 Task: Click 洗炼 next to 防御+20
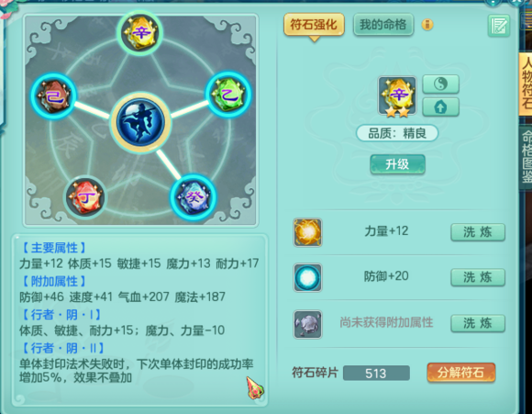[x=478, y=277]
